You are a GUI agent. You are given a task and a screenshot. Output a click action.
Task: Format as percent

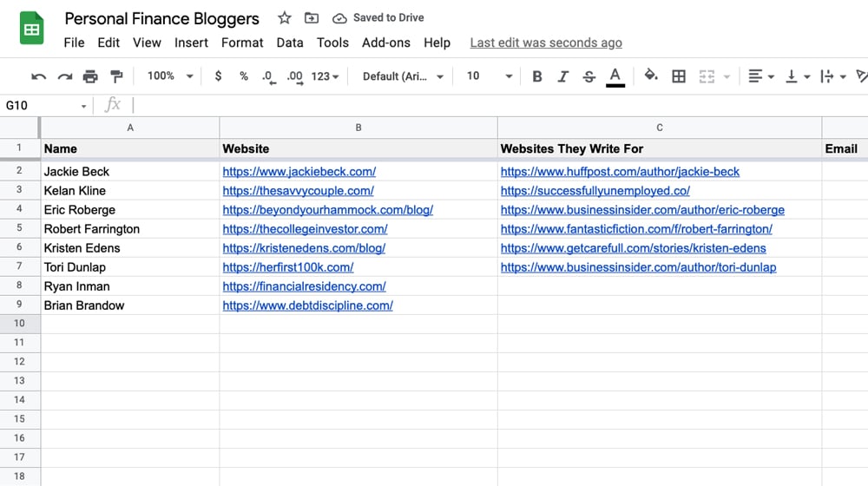[x=244, y=76]
